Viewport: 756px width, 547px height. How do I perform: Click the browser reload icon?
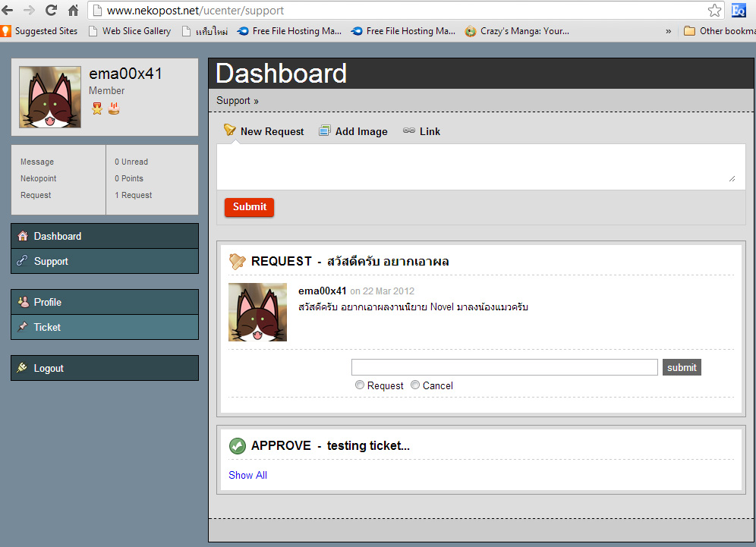pos(51,10)
